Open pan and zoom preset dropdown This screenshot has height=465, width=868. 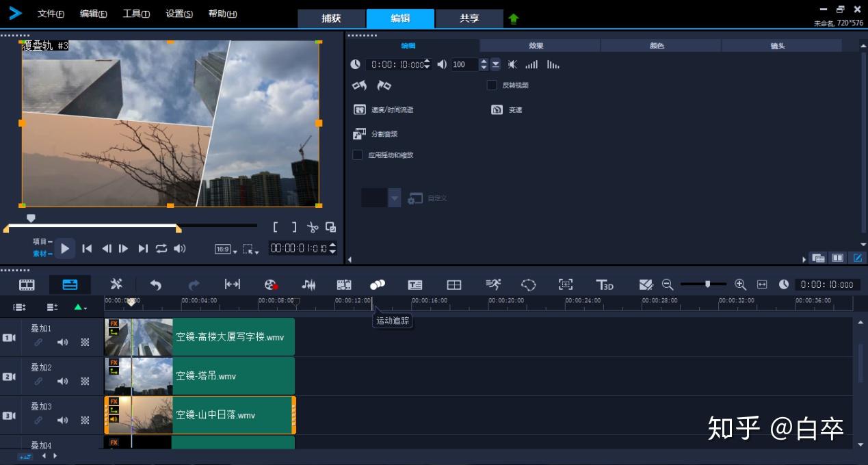pos(395,198)
